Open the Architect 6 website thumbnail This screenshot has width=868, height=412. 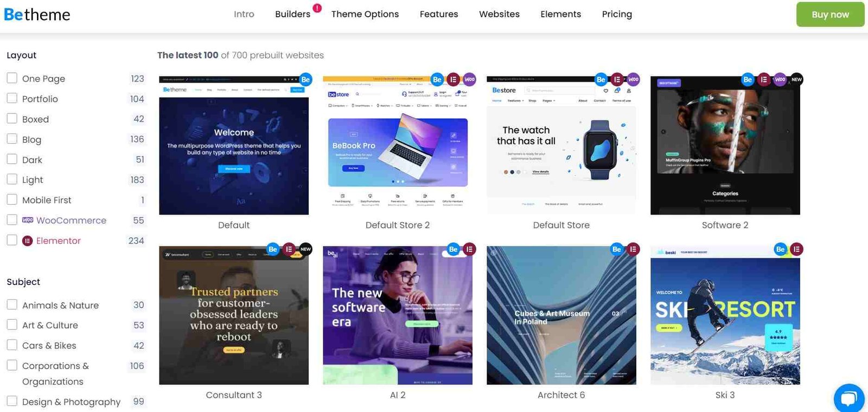pyautogui.click(x=561, y=315)
